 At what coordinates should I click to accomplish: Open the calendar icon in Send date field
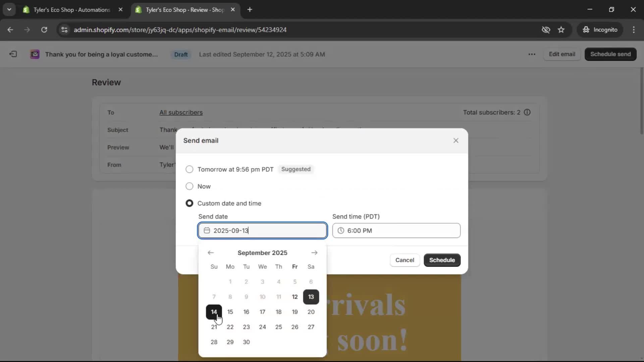207,231
